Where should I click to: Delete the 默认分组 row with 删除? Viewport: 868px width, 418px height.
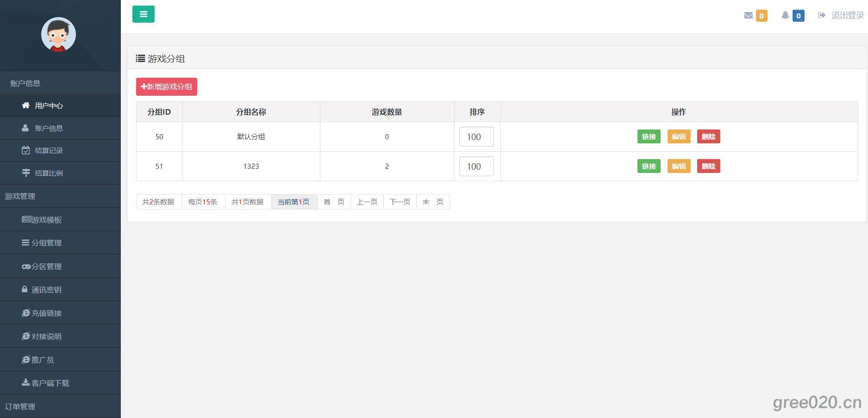(708, 137)
